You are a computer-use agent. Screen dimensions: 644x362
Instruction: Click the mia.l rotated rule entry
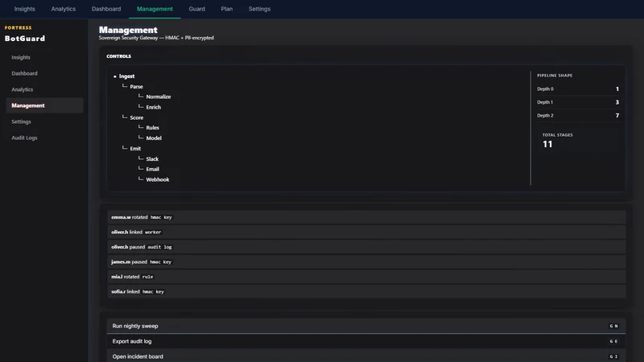(366, 277)
